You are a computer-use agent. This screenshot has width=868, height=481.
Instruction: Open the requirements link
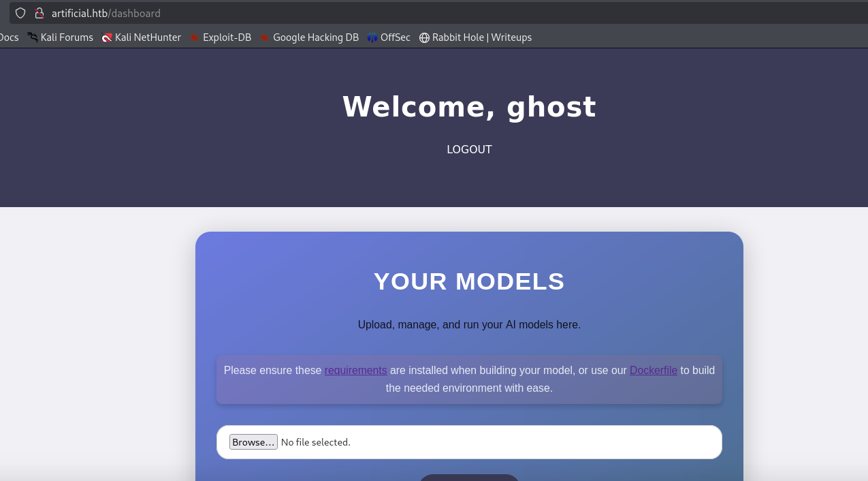[x=355, y=371]
